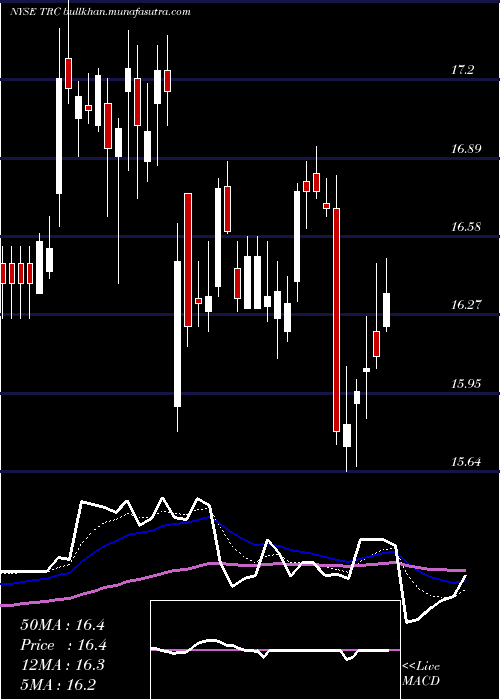The height and width of the screenshot is (700, 500).
Task: Click the 15.95 price axis label
Action: [x=466, y=383]
